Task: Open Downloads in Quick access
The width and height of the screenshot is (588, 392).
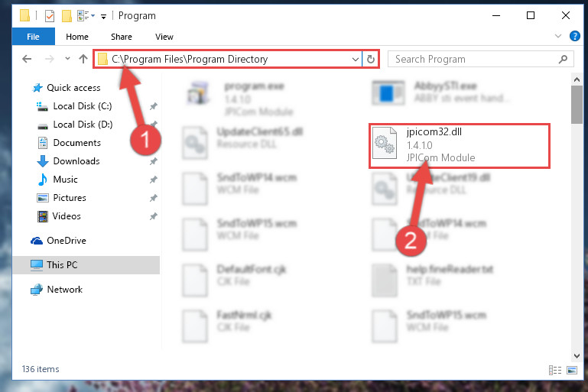Action: (x=76, y=161)
